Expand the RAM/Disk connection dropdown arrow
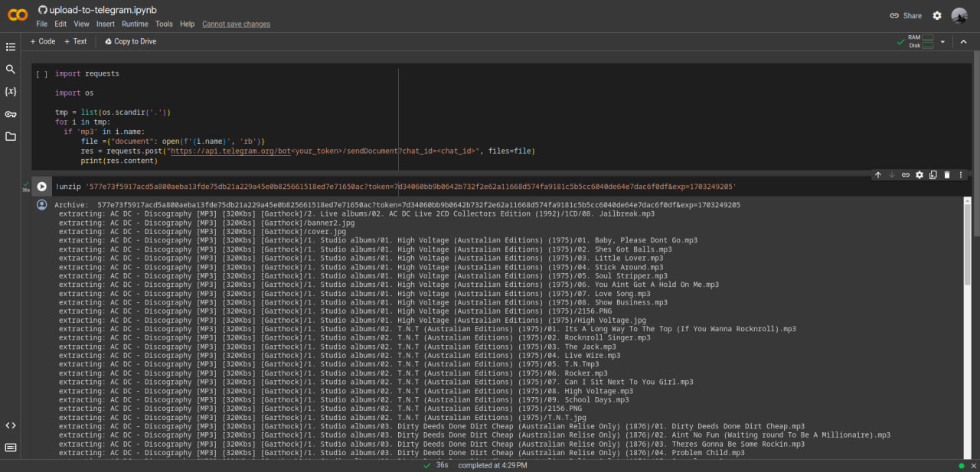 942,41
